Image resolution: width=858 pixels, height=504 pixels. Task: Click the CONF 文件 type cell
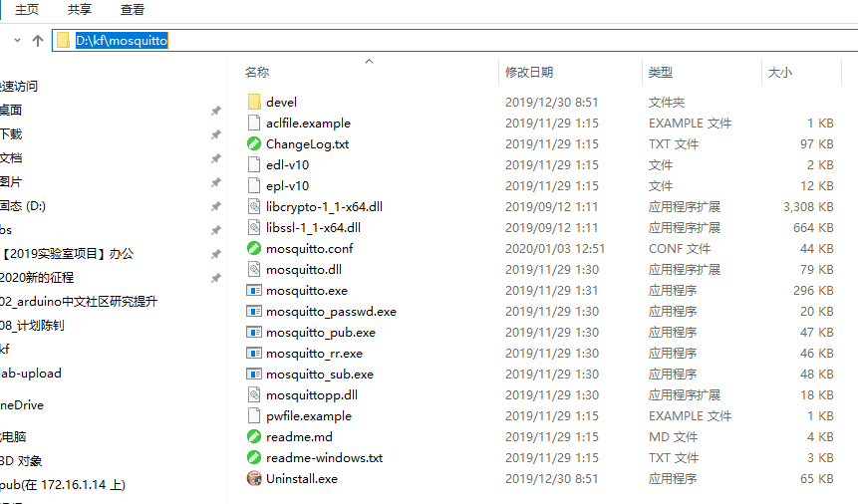pos(680,248)
